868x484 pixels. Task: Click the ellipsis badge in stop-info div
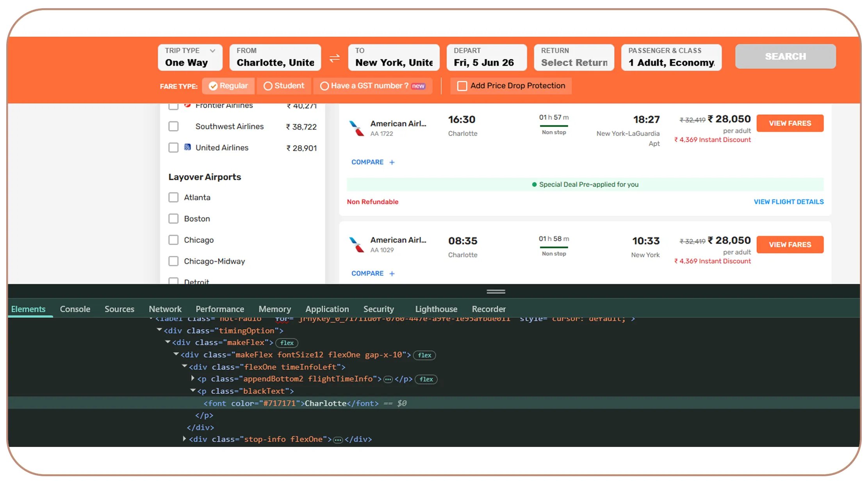(338, 440)
